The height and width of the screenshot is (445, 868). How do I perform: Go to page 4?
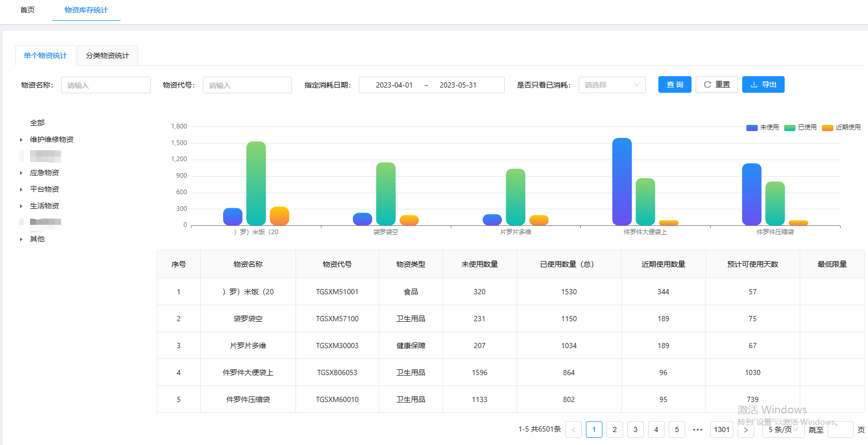coord(656,429)
